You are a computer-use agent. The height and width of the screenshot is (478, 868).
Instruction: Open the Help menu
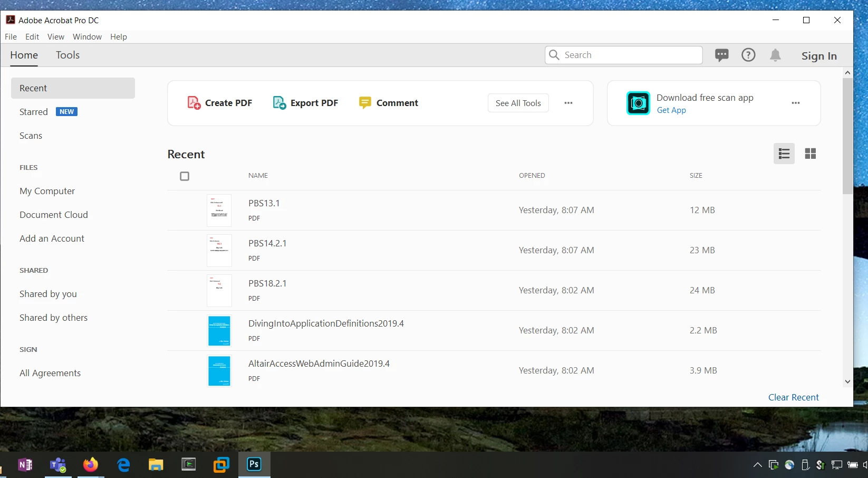[x=119, y=37]
